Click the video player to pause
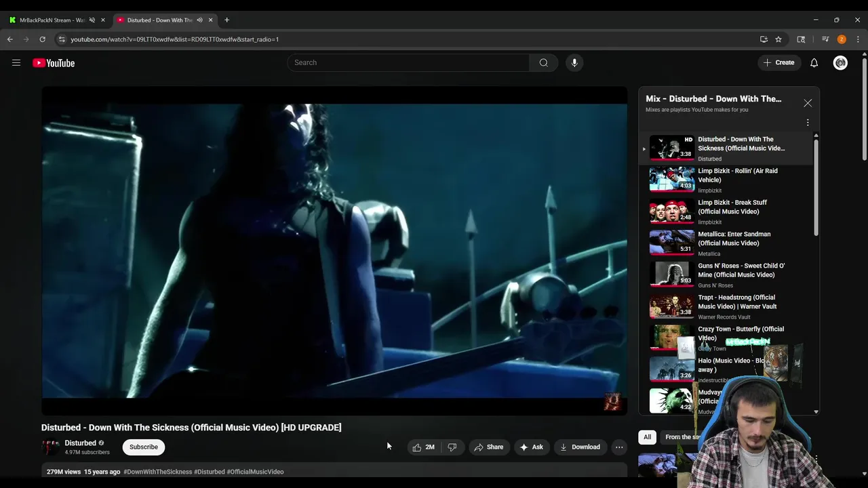 coord(334,251)
